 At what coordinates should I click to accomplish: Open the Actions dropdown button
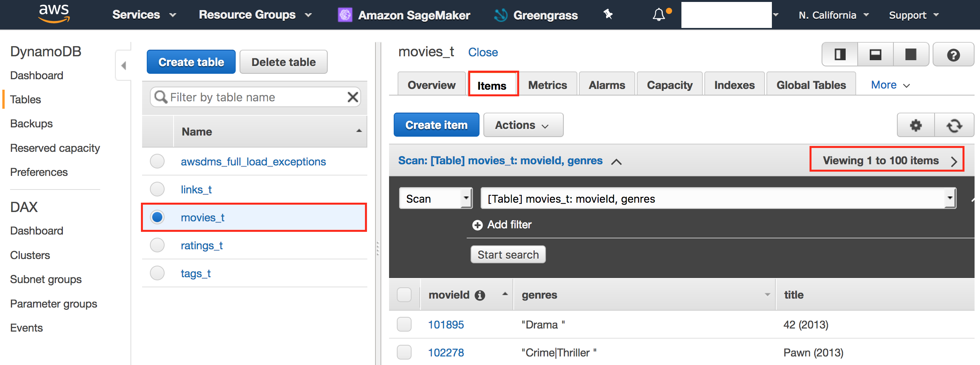pyautogui.click(x=523, y=125)
